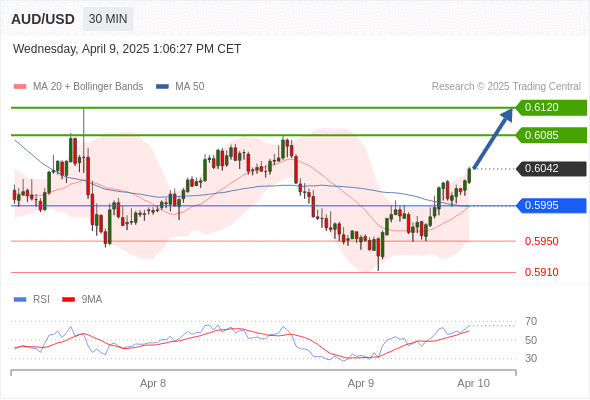590x400 pixels.
Task: Click the red 0.5950 support label
Action: [541, 241]
